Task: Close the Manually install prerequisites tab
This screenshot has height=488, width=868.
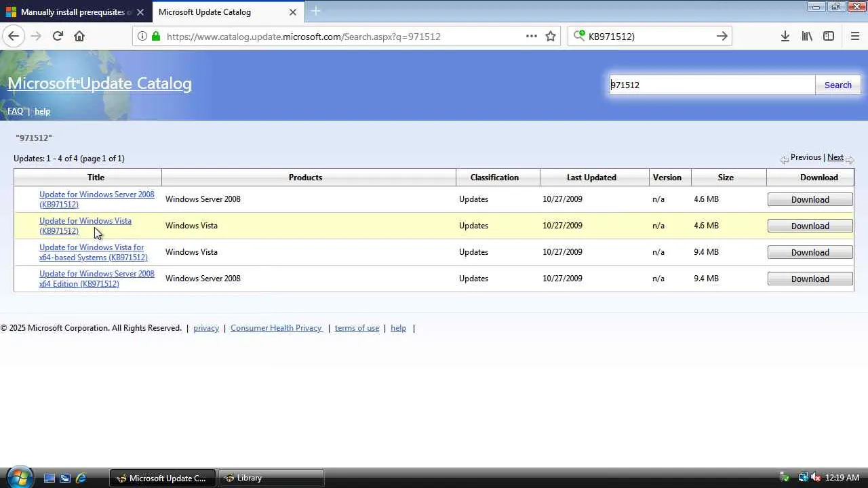Action: click(x=140, y=12)
